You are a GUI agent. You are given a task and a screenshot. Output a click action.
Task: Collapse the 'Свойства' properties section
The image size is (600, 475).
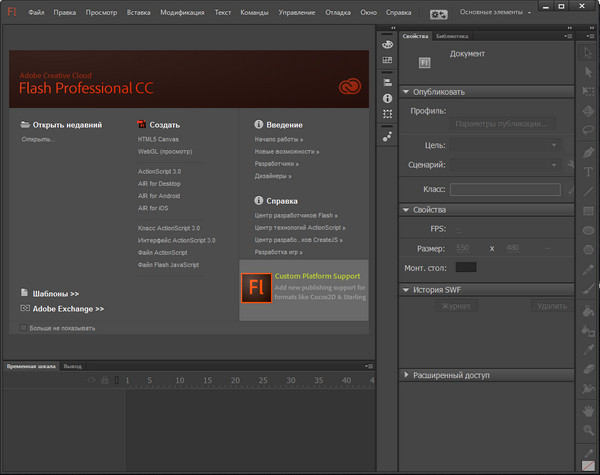tap(406, 210)
